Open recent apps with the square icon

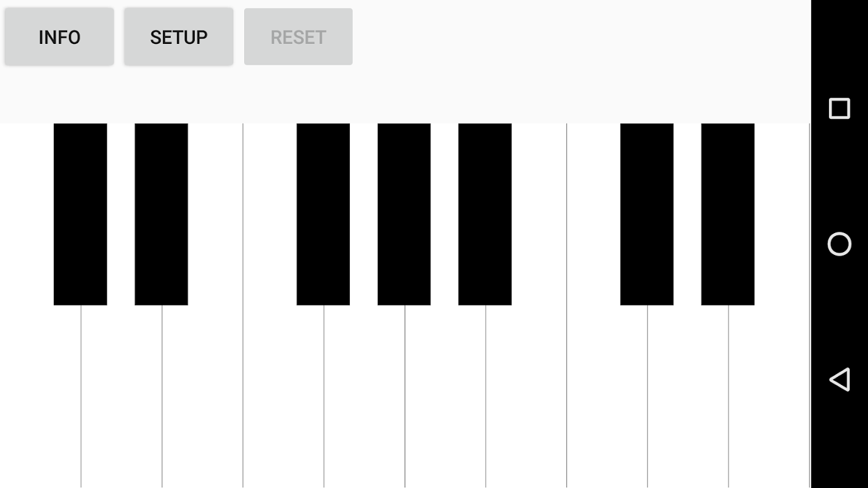coord(839,109)
